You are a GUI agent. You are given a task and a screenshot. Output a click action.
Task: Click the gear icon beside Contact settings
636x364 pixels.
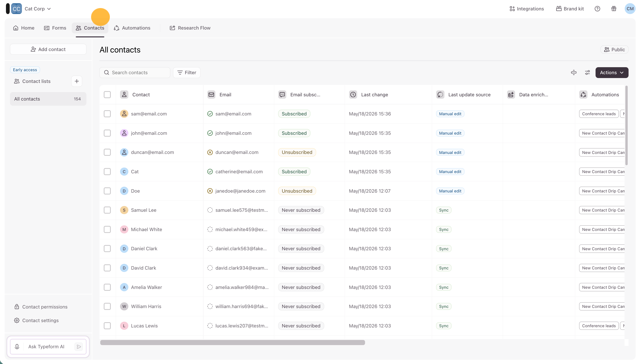(x=17, y=320)
